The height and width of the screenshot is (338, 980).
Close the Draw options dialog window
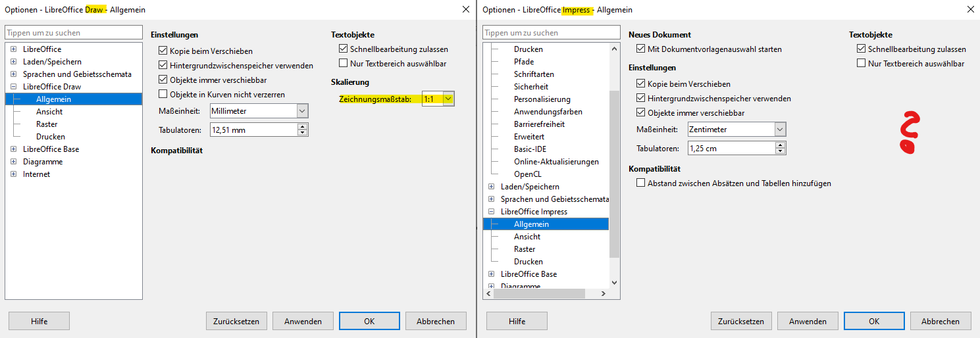(x=466, y=9)
